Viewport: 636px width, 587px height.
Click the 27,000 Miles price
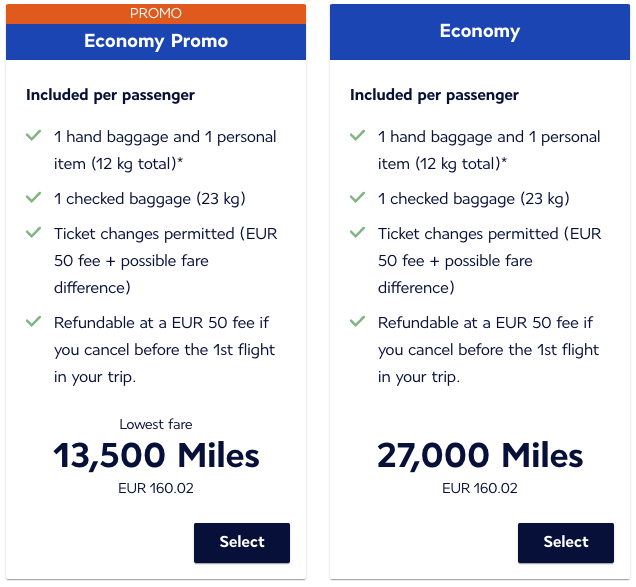[480, 456]
